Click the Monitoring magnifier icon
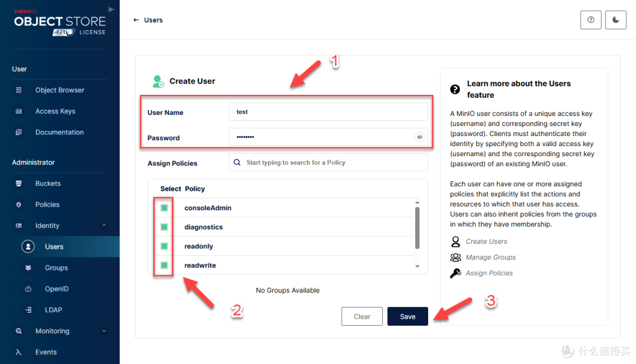This screenshot has width=636, height=364. (x=19, y=331)
